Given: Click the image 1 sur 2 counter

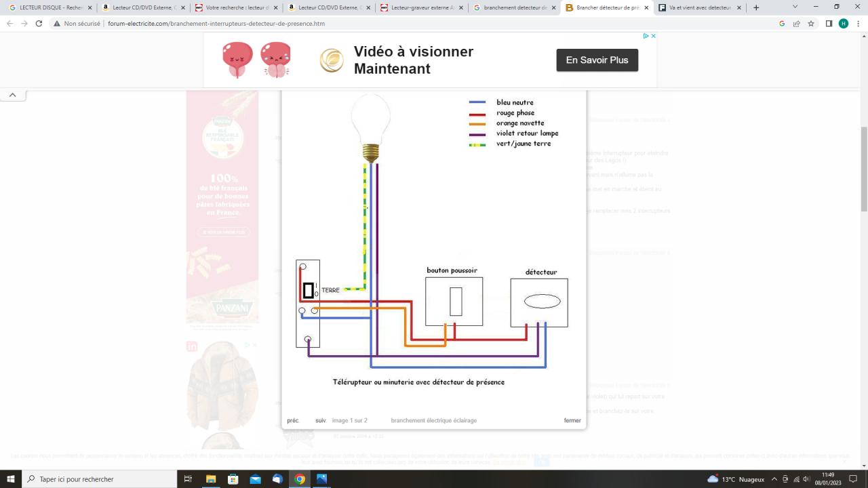Looking at the screenshot, I should tap(349, 420).
